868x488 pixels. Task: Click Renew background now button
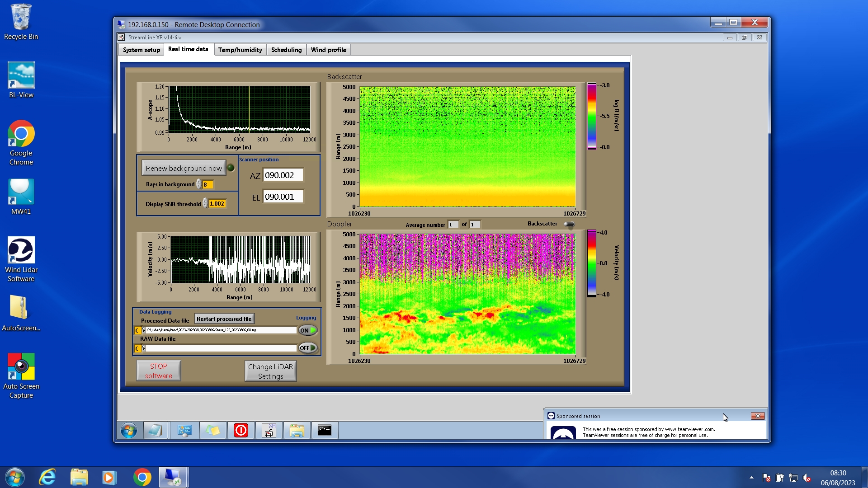184,168
